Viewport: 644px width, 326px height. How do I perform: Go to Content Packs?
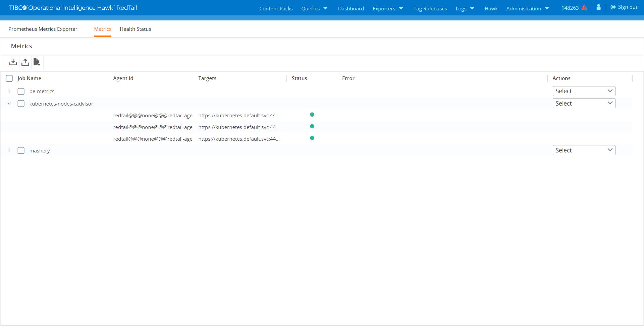[276, 8]
